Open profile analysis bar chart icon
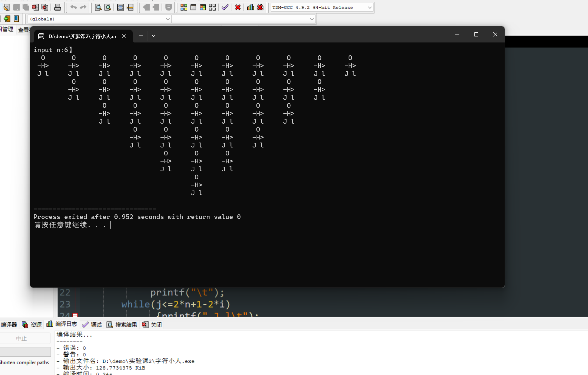588x375 pixels. coord(250,7)
